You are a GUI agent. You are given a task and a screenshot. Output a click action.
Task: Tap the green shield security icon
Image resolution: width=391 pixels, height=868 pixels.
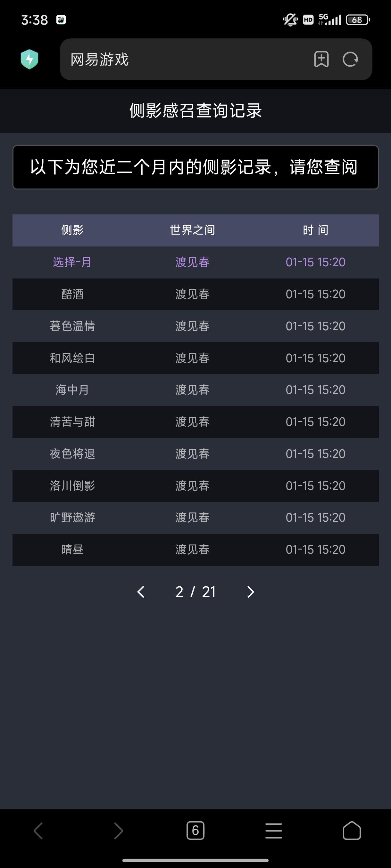pos(29,59)
